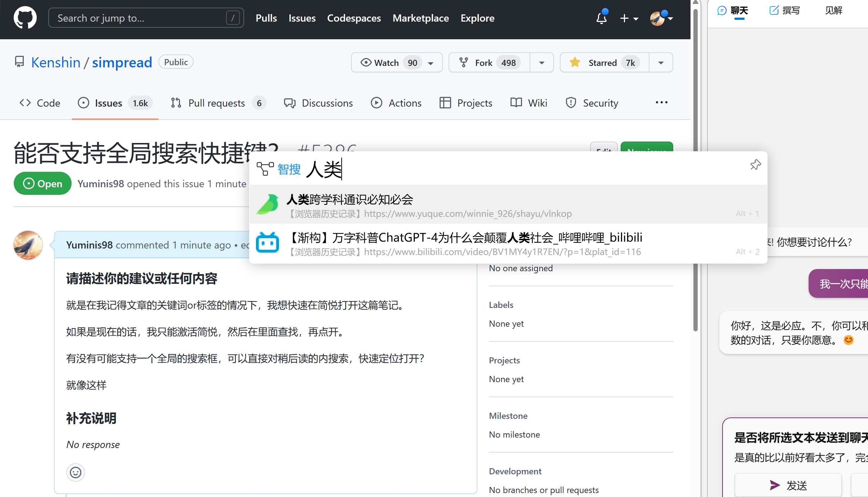Pin the 智搜 search popup
This screenshot has height=497, width=868.
click(x=755, y=164)
